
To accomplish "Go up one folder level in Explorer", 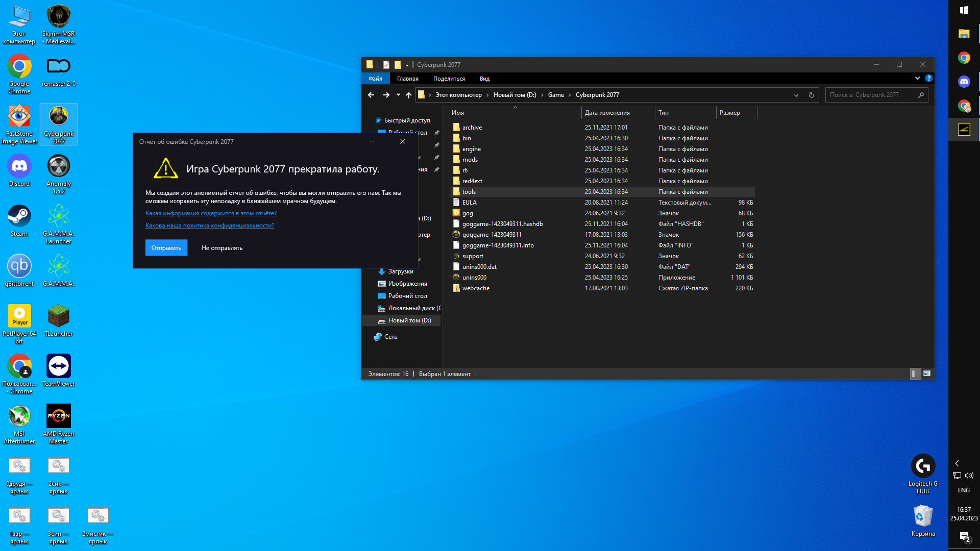I will (408, 95).
